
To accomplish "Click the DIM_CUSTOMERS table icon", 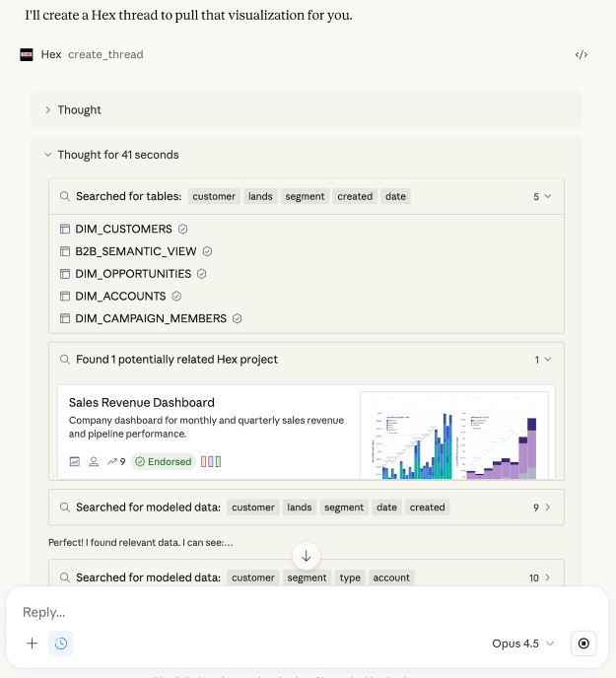I will click(65, 229).
